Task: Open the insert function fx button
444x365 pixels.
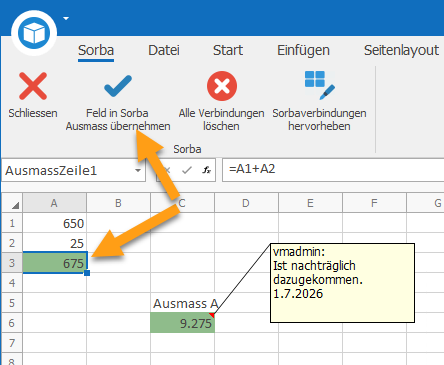Action: click(207, 170)
